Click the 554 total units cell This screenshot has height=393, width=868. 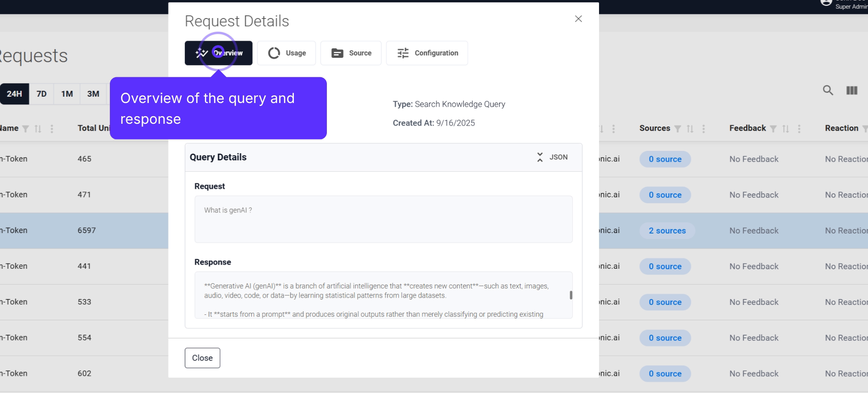pyautogui.click(x=84, y=337)
